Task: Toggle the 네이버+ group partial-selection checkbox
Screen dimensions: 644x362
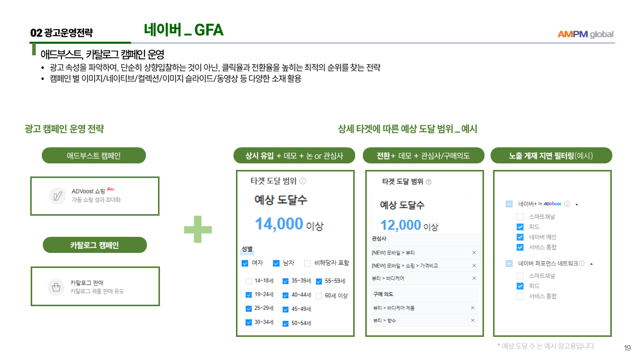Action: 509,204
